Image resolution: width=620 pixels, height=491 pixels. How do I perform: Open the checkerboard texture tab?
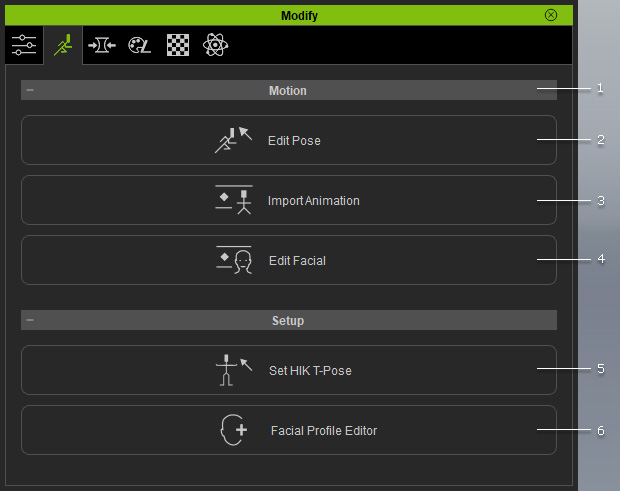(177, 46)
